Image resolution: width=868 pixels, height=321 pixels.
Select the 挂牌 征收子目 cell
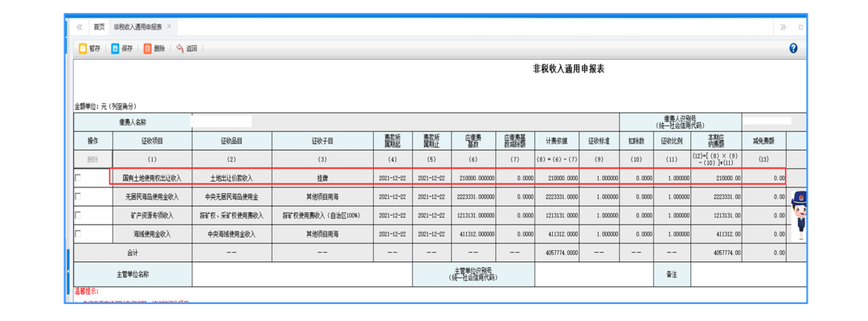323,178
